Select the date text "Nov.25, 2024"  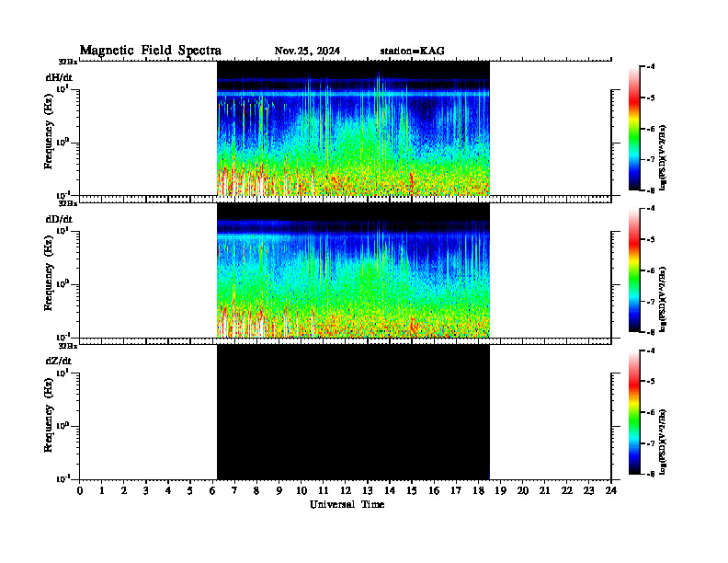pos(307,51)
